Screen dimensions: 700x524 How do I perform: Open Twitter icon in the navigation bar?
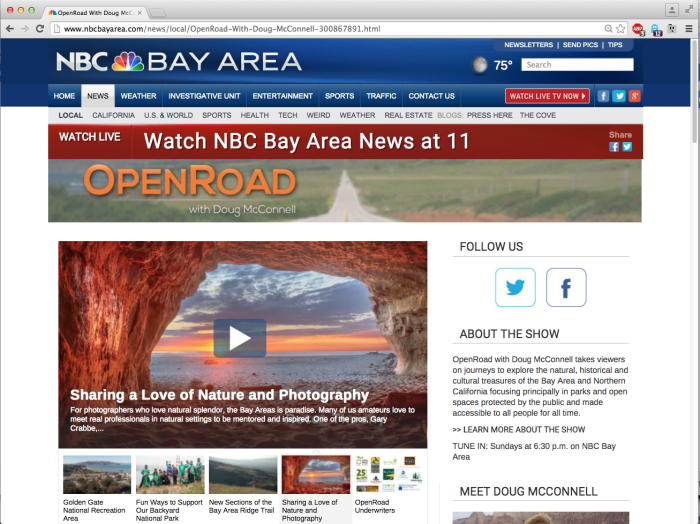(619, 96)
